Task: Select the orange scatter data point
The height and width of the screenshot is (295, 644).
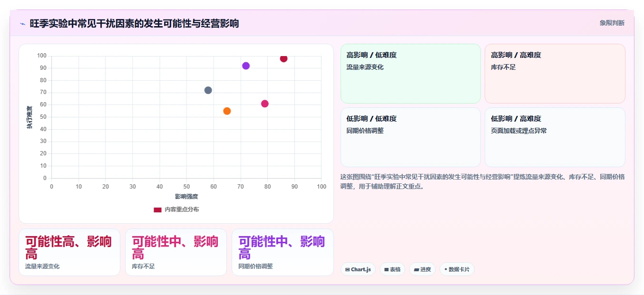Action: pyautogui.click(x=227, y=111)
